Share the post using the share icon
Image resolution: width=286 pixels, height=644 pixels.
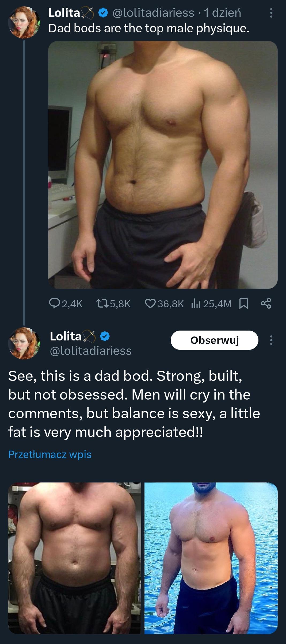click(266, 304)
